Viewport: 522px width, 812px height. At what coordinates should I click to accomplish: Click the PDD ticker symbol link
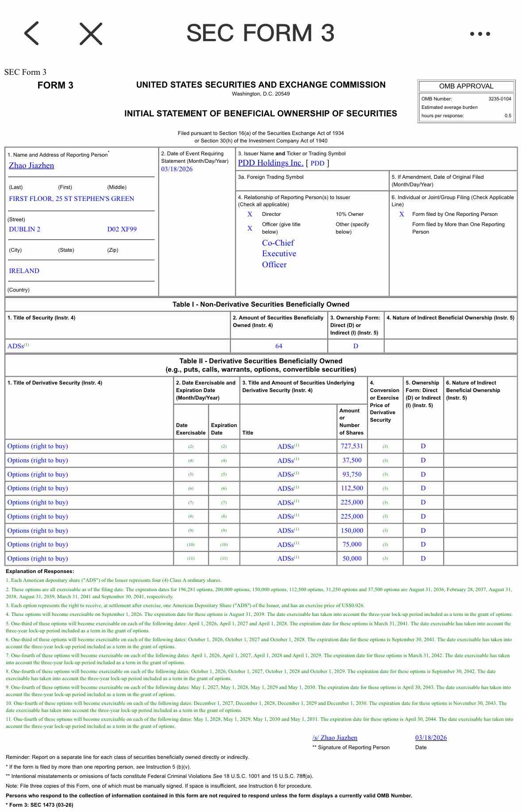coord(317,163)
